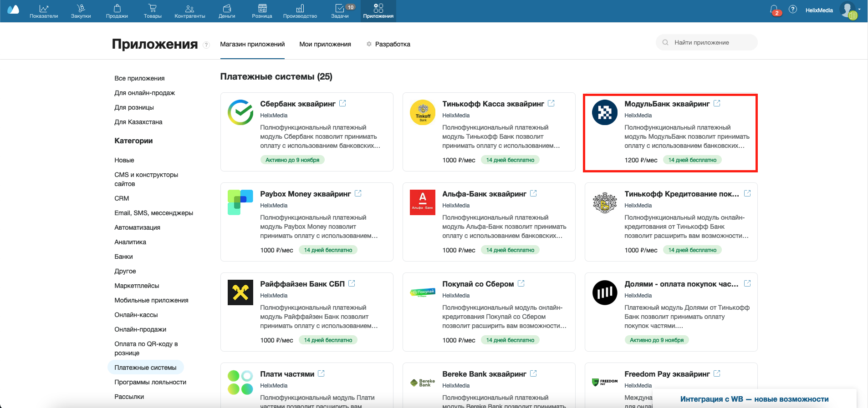
Task: Open Плати частями external link icon
Action: tap(321, 373)
